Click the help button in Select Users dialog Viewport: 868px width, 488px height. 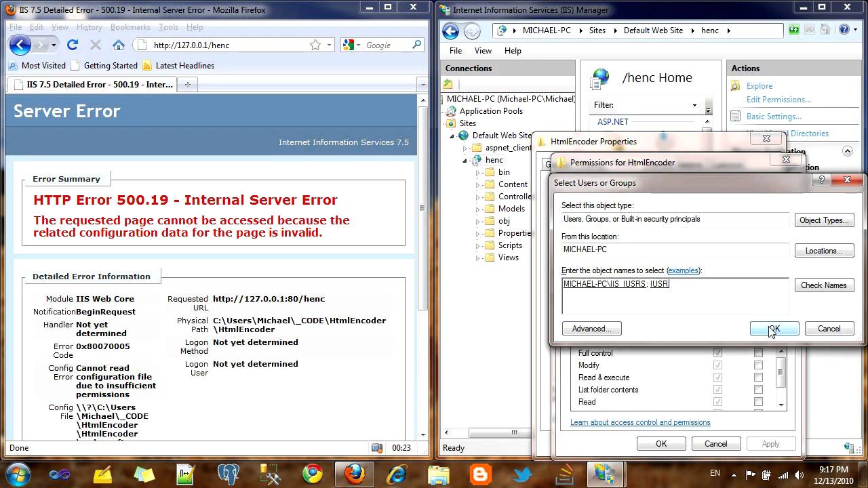point(821,180)
